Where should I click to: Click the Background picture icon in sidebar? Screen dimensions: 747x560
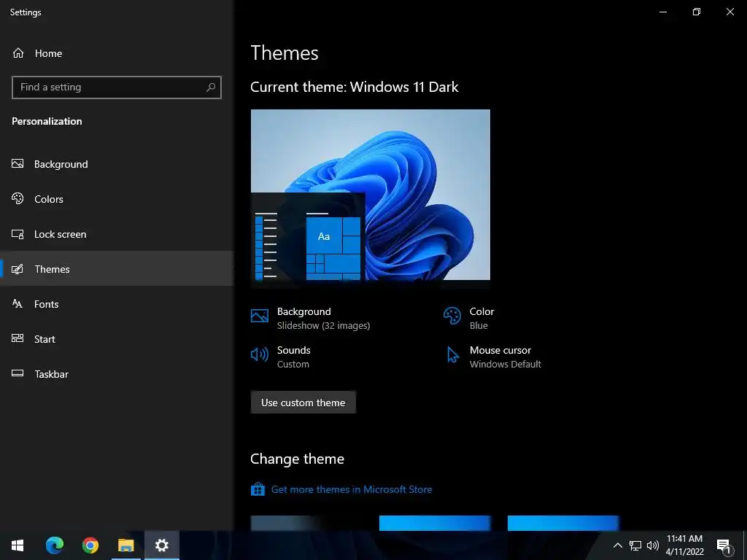(x=18, y=164)
